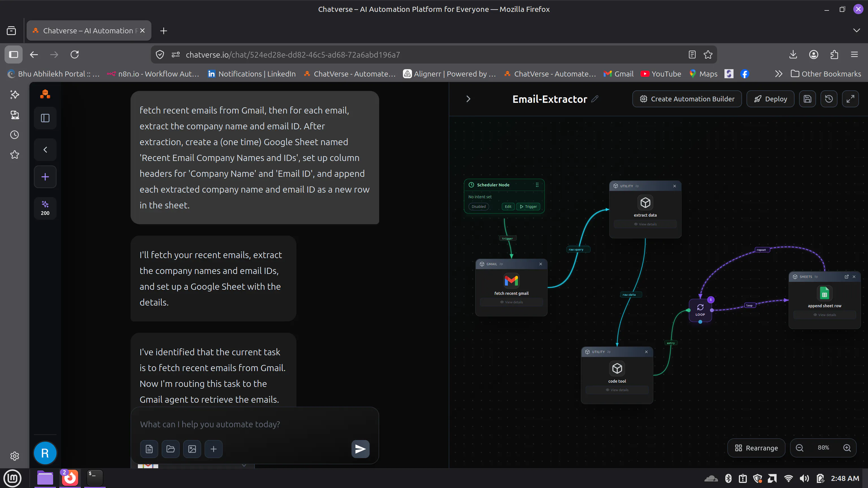Attach an image to the message
This screenshot has height=488, width=868.
(x=192, y=449)
